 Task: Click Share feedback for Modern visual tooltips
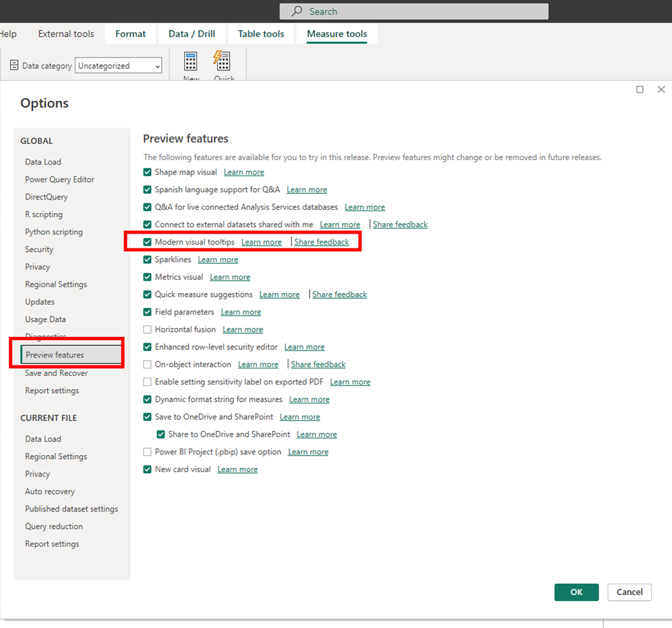click(x=321, y=242)
